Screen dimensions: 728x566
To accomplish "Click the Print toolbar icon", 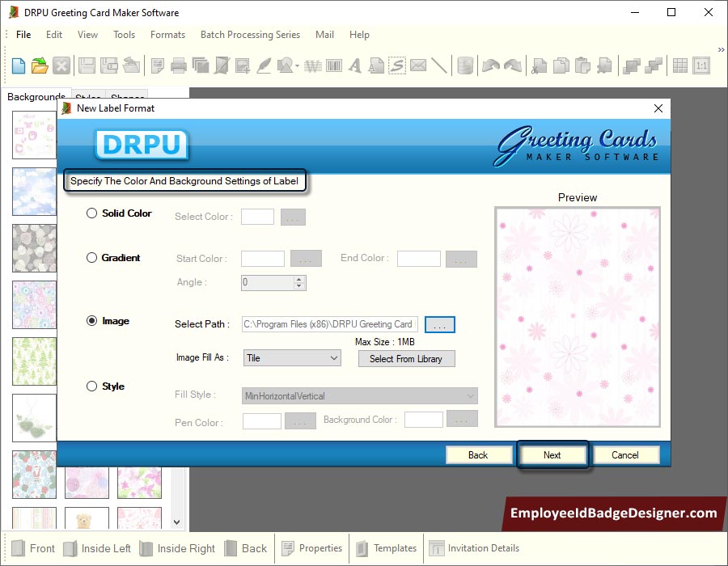I will [178, 65].
